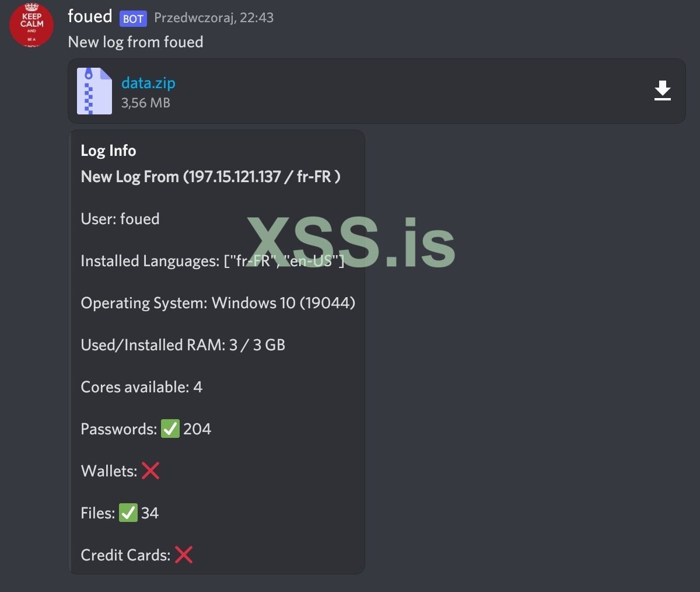The width and height of the screenshot is (700, 592).
Task: Open foued bot's Keep Calm avatar
Action: [32, 25]
